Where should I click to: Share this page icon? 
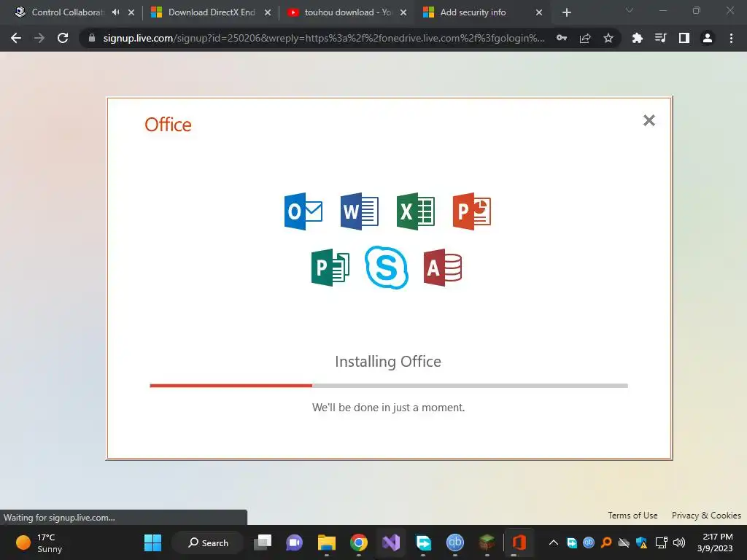(x=585, y=38)
